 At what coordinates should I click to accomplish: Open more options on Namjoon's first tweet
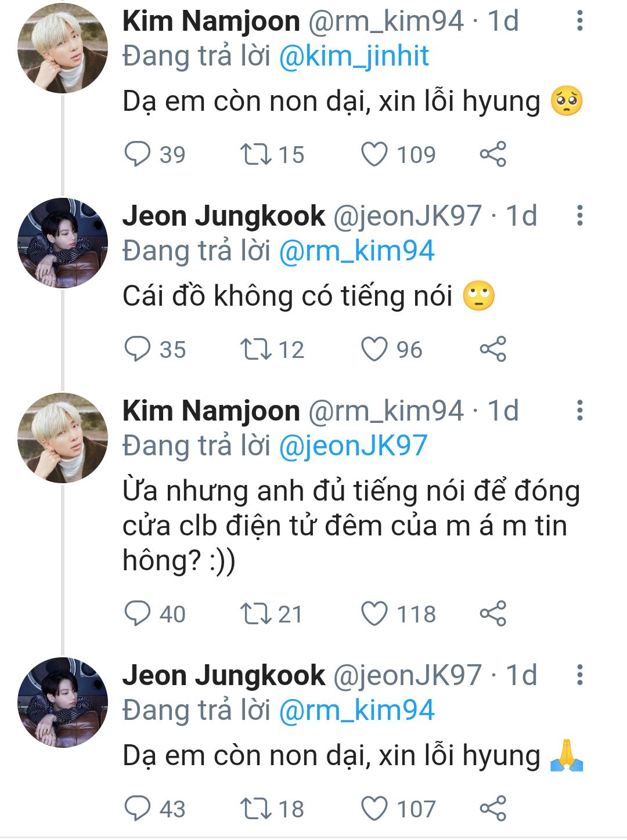(x=579, y=21)
